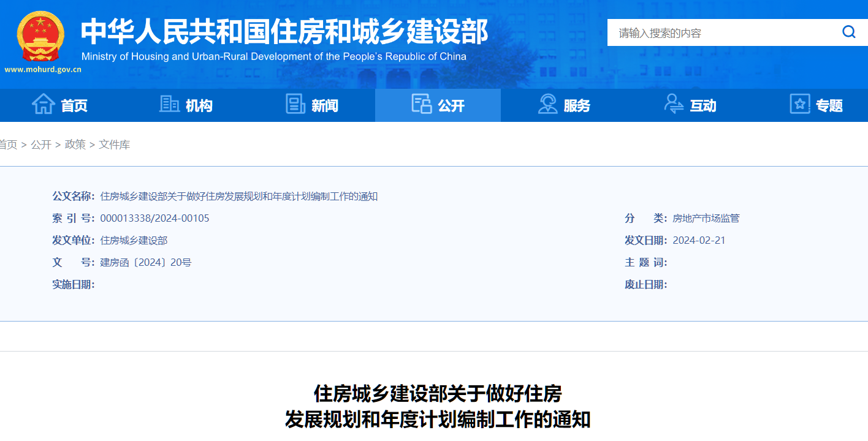Open the 公开 breadcrumb link
868x441 pixels.
click(41, 144)
